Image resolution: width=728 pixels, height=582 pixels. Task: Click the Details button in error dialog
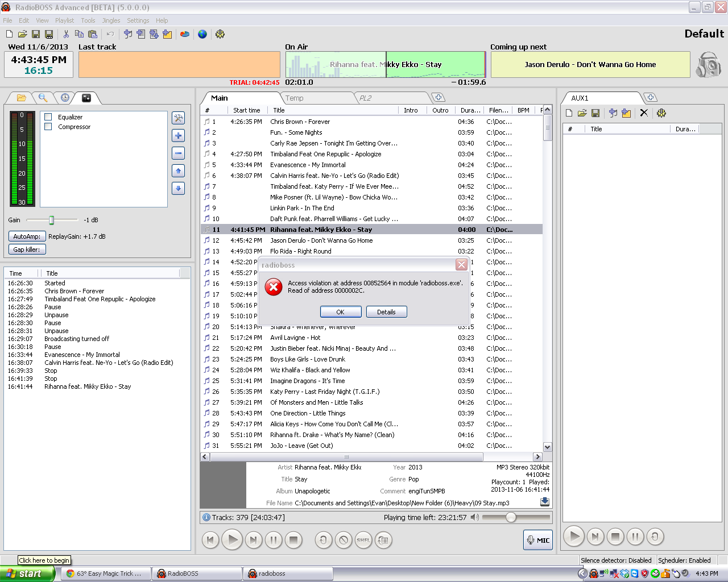click(386, 312)
